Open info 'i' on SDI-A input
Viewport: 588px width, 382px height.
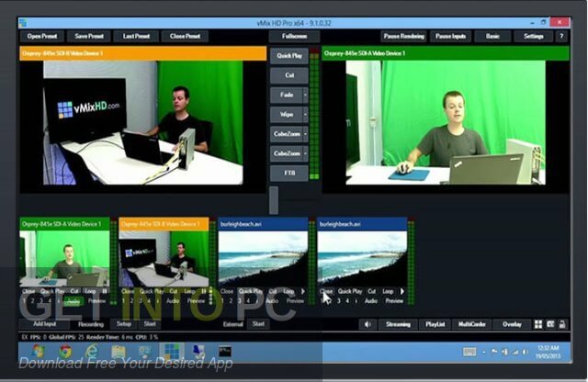(58, 301)
